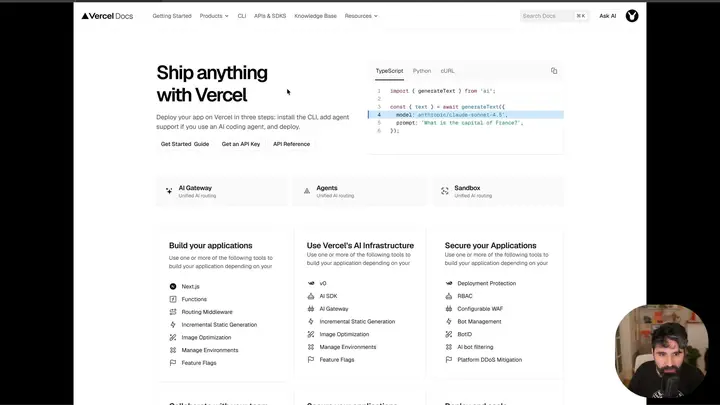Switch to the cURL code tab
The height and width of the screenshot is (405, 720).
tap(447, 71)
